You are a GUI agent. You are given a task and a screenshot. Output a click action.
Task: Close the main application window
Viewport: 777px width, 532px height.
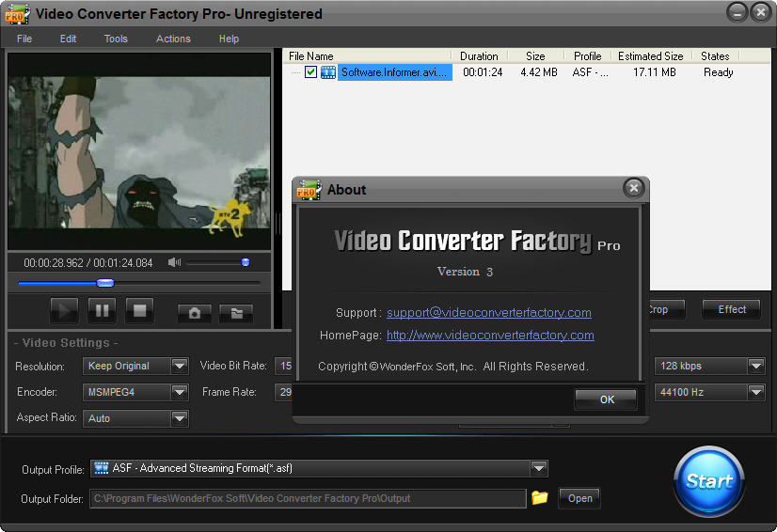(x=760, y=12)
